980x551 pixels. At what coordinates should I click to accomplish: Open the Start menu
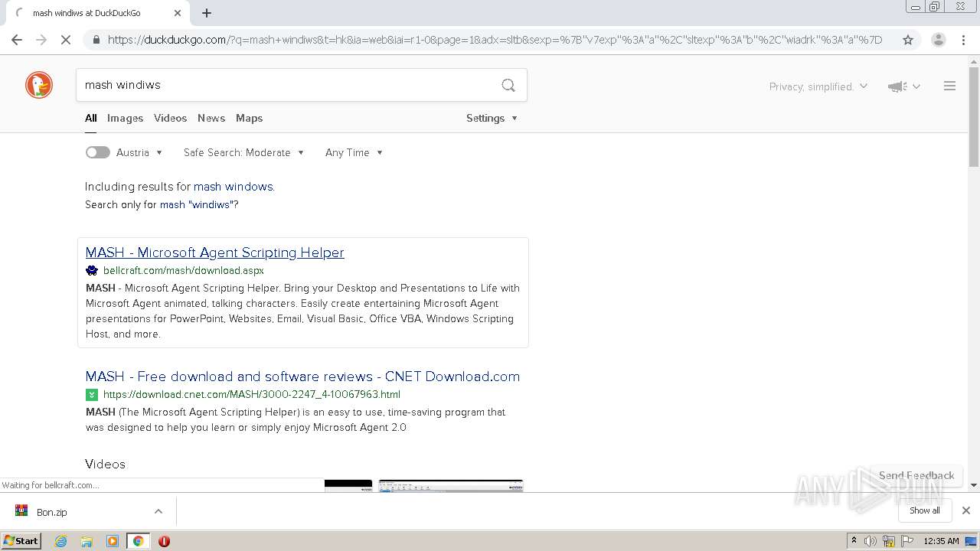(x=21, y=541)
